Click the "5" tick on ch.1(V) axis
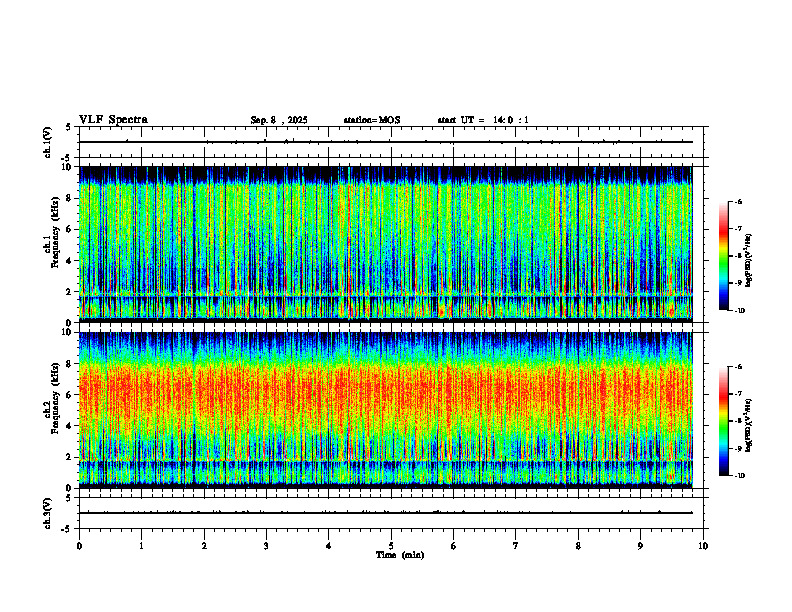This screenshot has height=612, width=792. click(68, 128)
